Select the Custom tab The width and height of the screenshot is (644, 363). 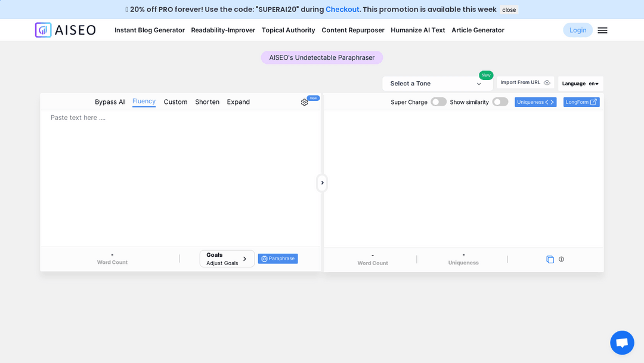click(175, 102)
